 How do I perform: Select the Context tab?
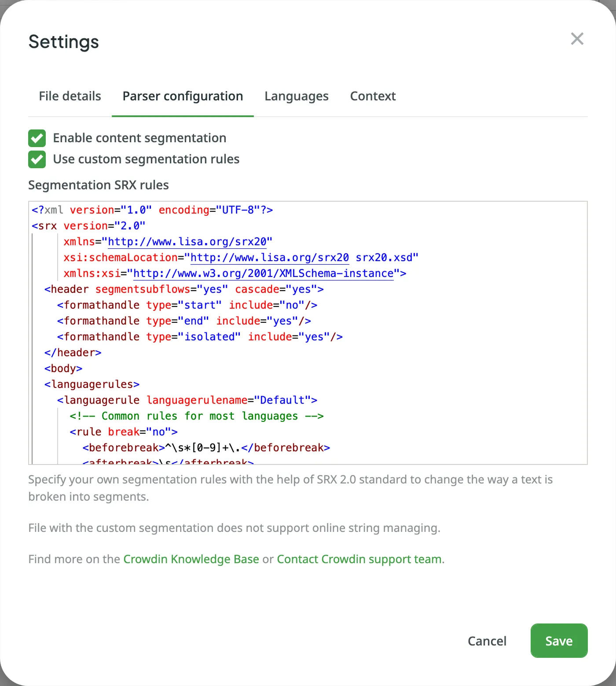[x=372, y=96]
